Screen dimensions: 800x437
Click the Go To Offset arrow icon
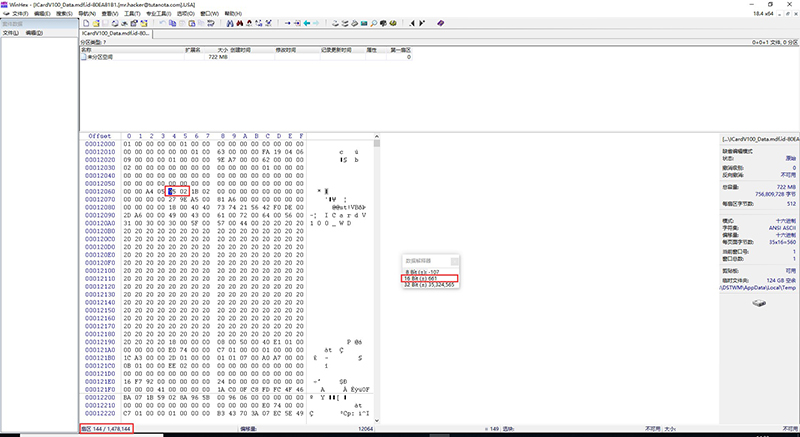[287, 23]
